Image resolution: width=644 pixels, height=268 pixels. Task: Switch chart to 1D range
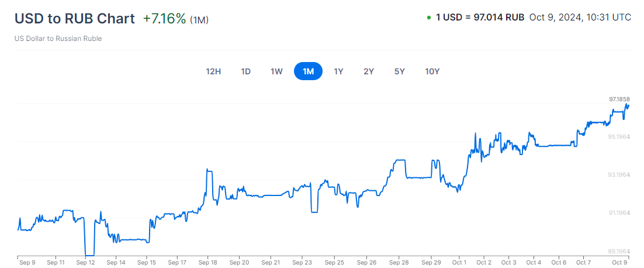point(246,71)
